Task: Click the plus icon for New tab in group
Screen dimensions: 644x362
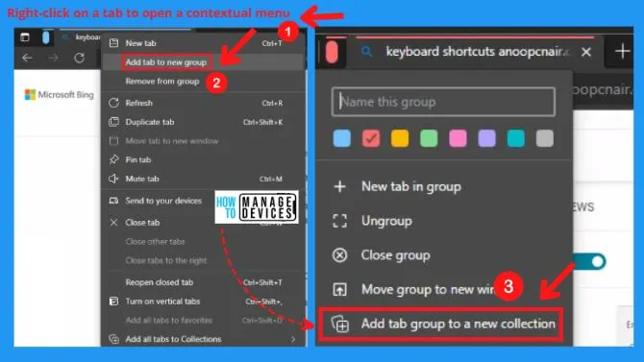Action: coord(339,186)
